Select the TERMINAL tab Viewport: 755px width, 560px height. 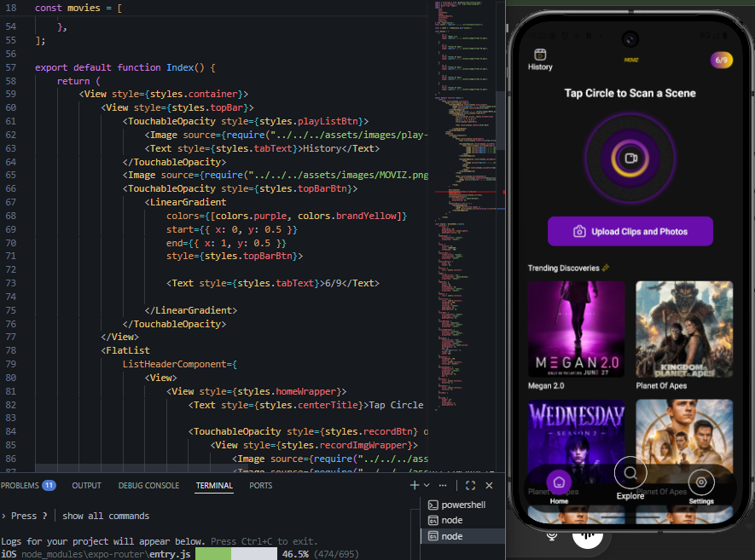click(x=214, y=486)
